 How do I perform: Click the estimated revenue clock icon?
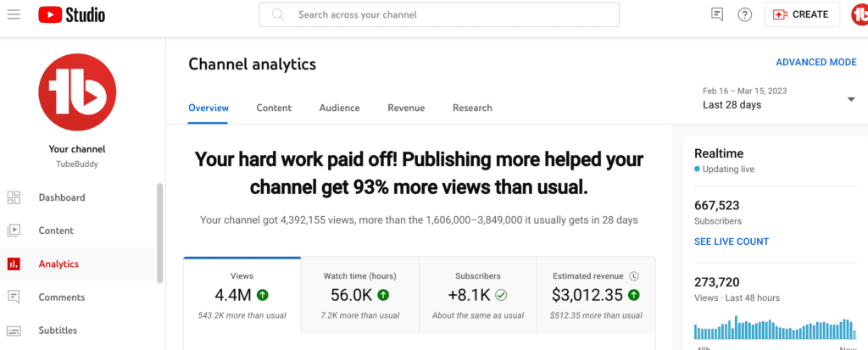(x=634, y=276)
